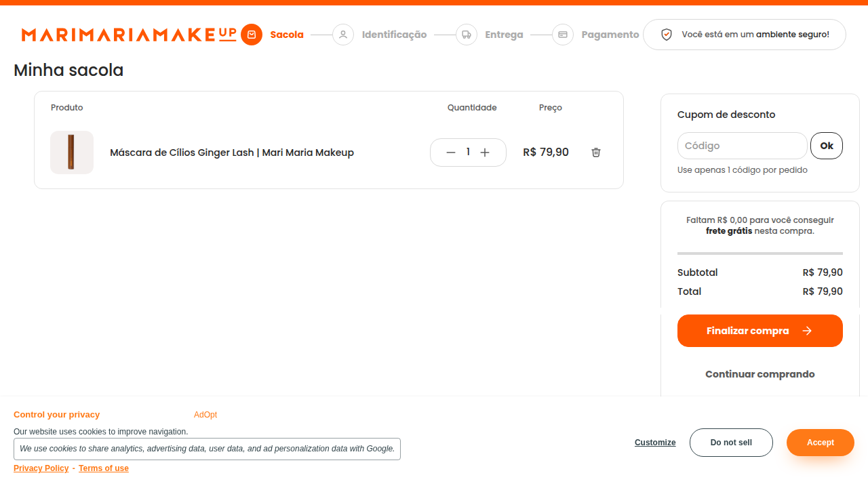Click the free shipping progress bar

tap(760, 253)
